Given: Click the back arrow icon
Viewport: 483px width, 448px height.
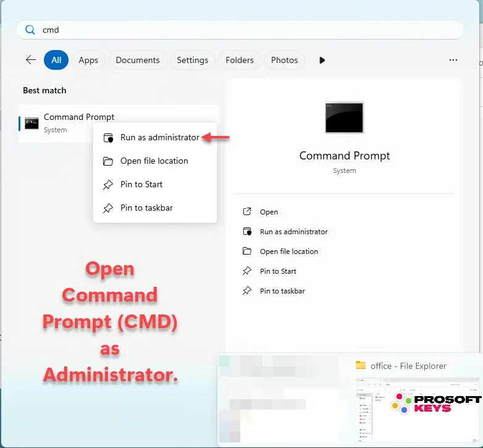Looking at the screenshot, I should click(30, 60).
